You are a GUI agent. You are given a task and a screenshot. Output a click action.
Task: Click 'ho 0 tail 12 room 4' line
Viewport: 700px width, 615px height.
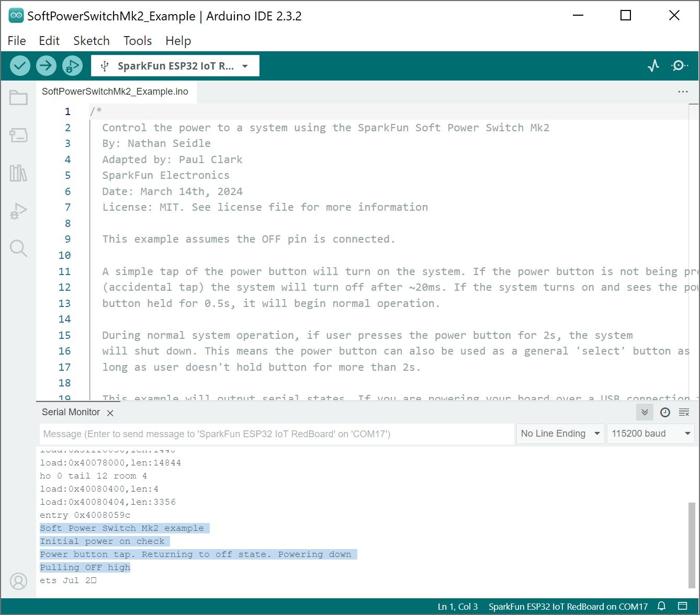pyautogui.click(x=93, y=476)
